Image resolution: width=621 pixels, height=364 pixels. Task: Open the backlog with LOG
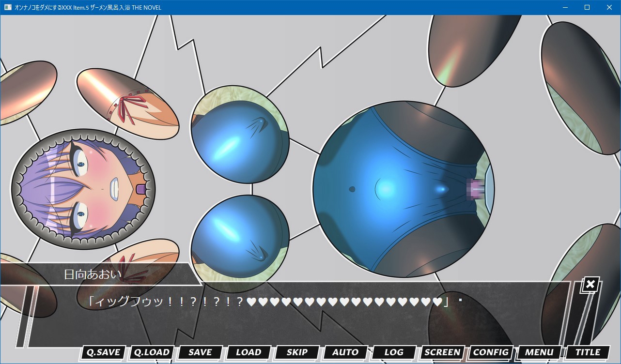tap(394, 352)
